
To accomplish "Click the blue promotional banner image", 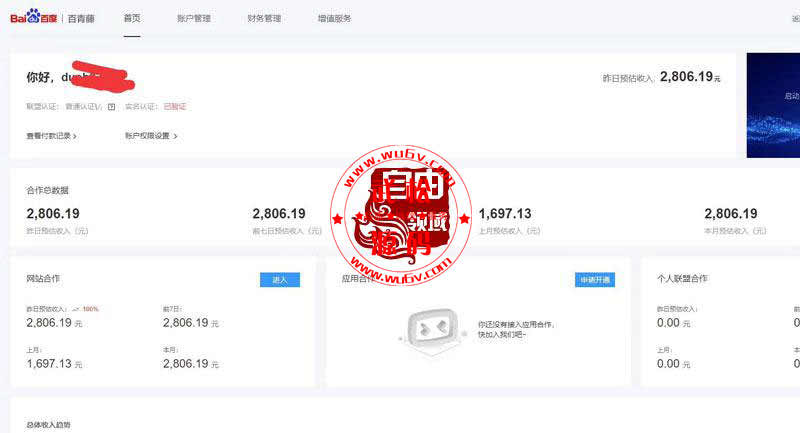I will click(x=773, y=105).
